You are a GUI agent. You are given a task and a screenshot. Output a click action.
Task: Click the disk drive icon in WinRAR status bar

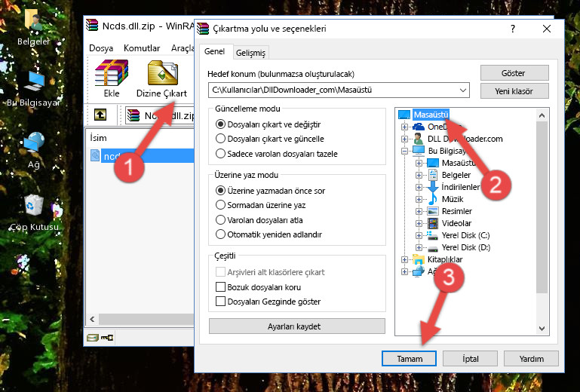[x=93, y=337]
